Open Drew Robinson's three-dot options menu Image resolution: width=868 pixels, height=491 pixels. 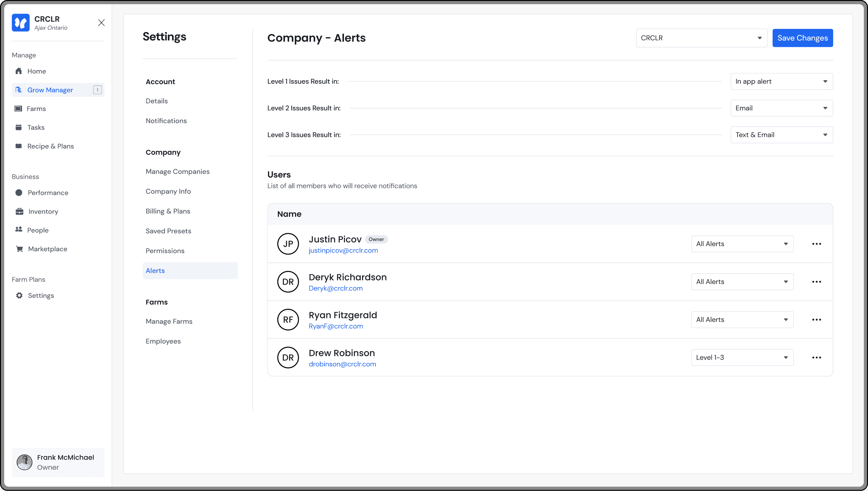point(816,357)
